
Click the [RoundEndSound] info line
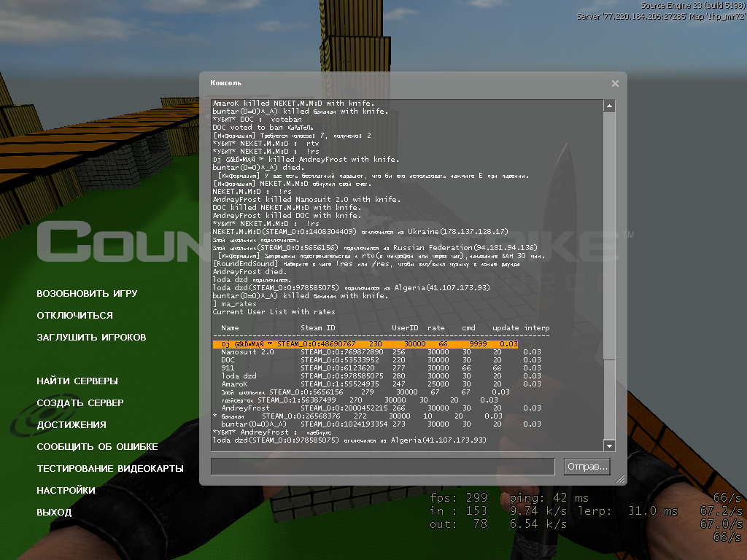tap(366, 264)
